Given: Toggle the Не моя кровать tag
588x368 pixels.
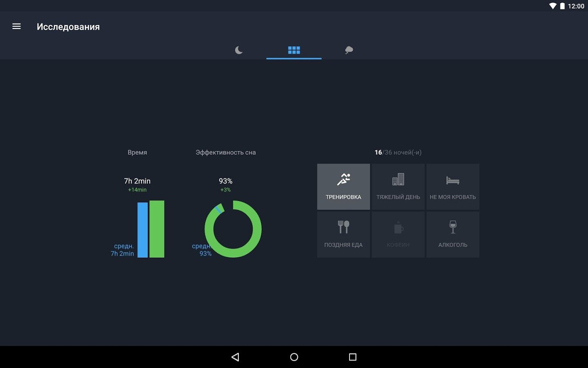Looking at the screenshot, I should tap(452, 187).
